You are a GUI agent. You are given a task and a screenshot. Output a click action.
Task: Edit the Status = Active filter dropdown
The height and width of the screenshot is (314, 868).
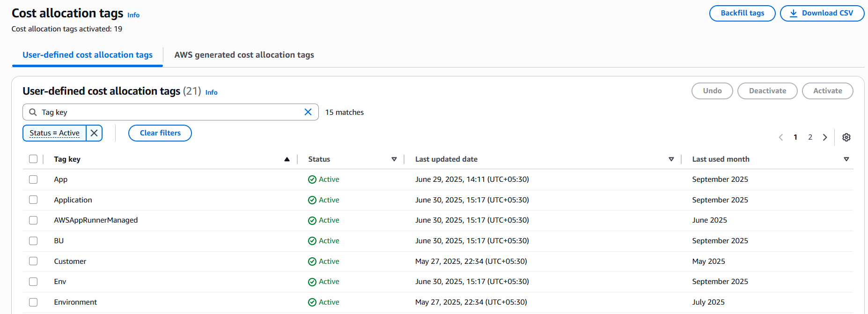click(54, 133)
